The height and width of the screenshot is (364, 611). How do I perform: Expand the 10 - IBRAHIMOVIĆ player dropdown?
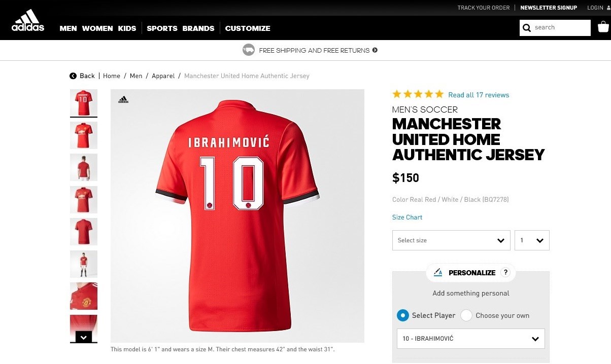tap(470, 339)
